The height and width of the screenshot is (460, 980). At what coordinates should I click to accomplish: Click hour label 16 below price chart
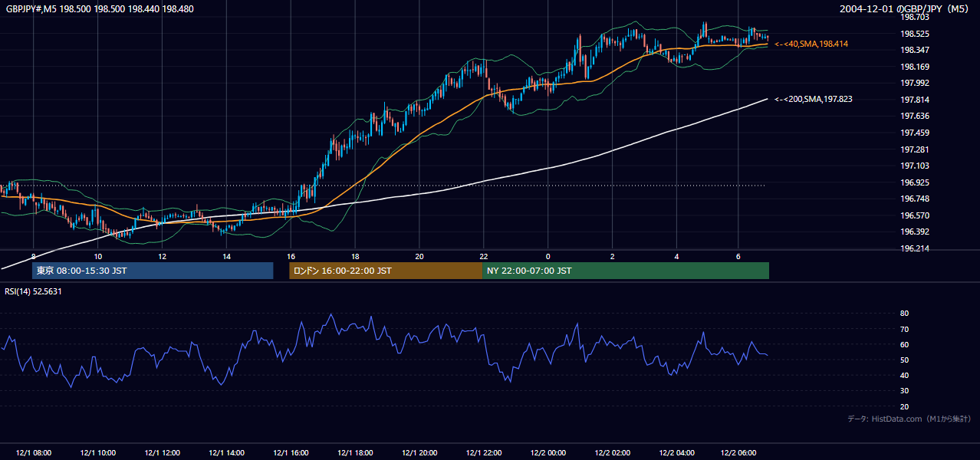click(x=291, y=256)
